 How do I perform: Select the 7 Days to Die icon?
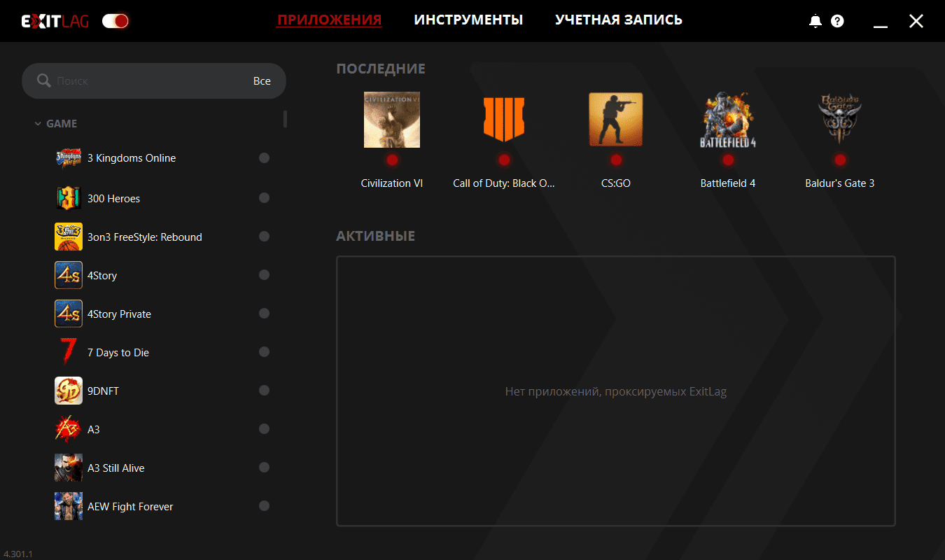69,352
